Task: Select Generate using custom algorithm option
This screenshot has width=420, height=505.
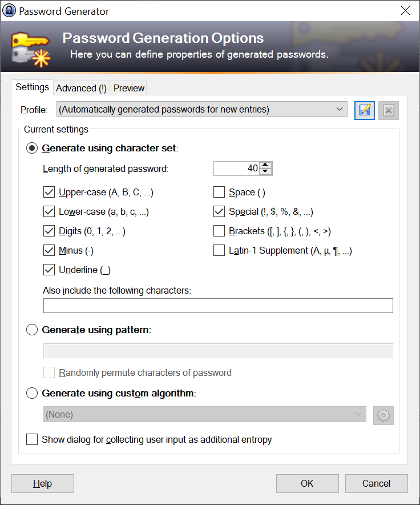Action: tap(32, 393)
